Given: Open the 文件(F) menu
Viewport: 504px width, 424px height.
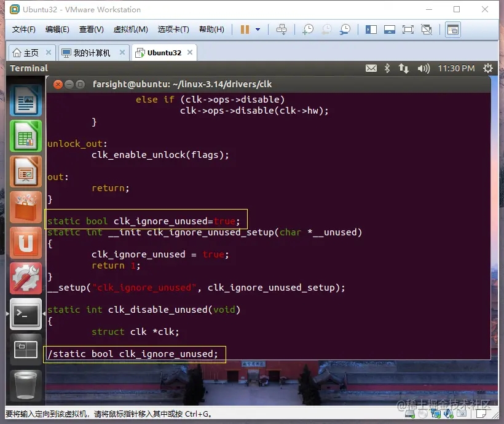Looking at the screenshot, I should click(24, 29).
